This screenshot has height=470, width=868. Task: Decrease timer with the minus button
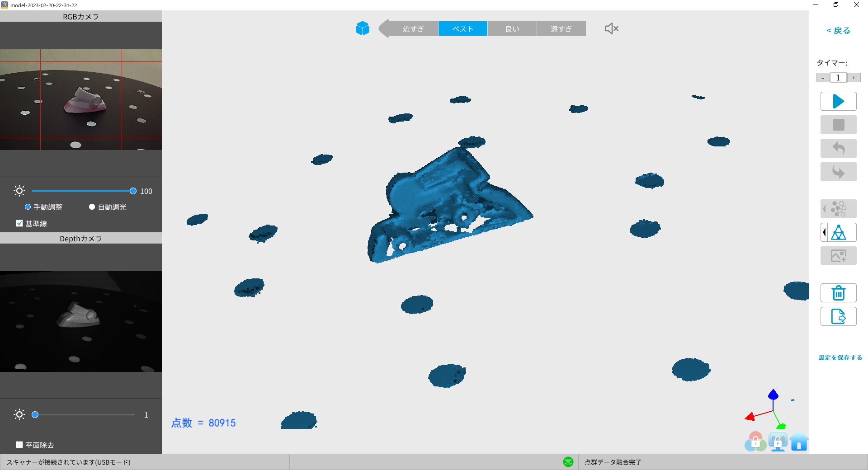click(x=823, y=78)
